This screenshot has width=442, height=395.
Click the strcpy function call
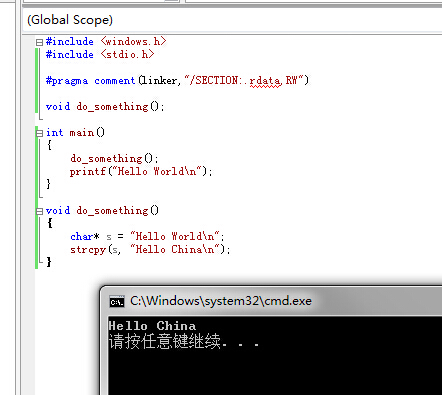[88, 250]
